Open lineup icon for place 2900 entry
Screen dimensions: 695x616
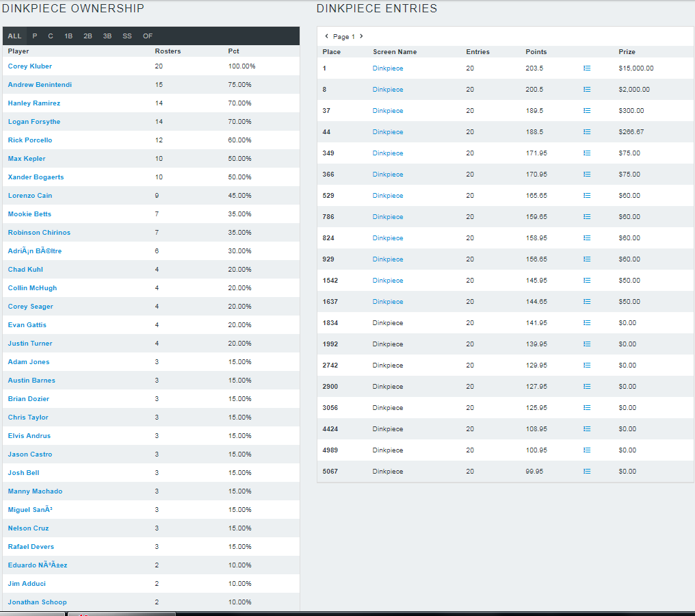coord(587,387)
